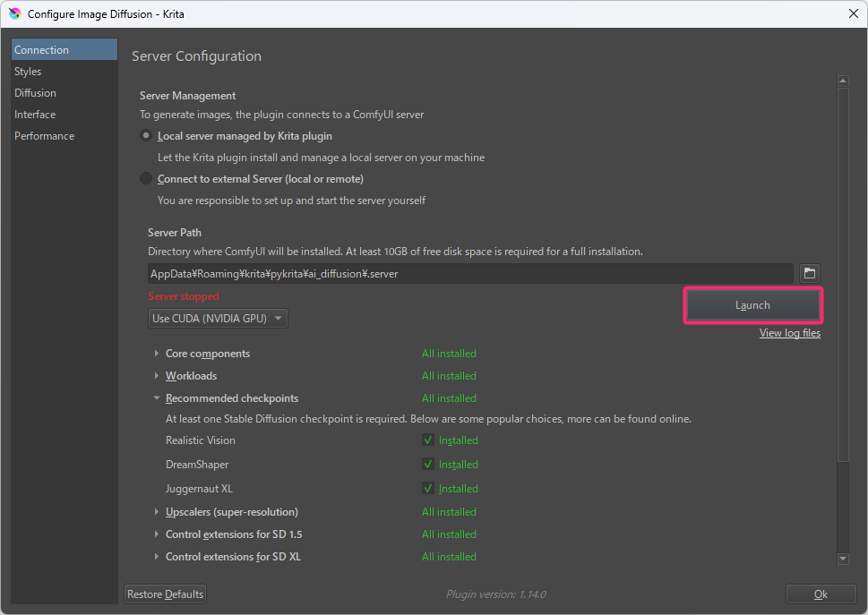868x615 pixels.
Task: Click the Server Path text field
Action: pyautogui.click(x=470, y=274)
